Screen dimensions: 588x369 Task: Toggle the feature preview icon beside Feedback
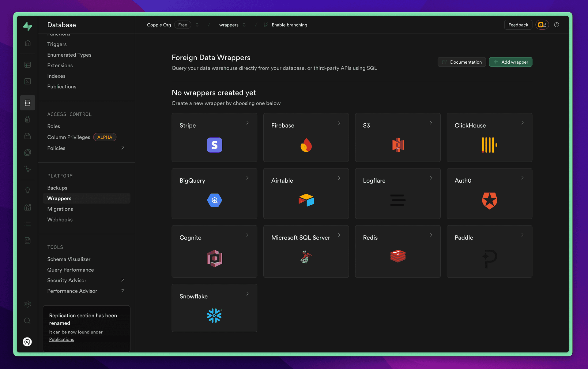tap(542, 25)
